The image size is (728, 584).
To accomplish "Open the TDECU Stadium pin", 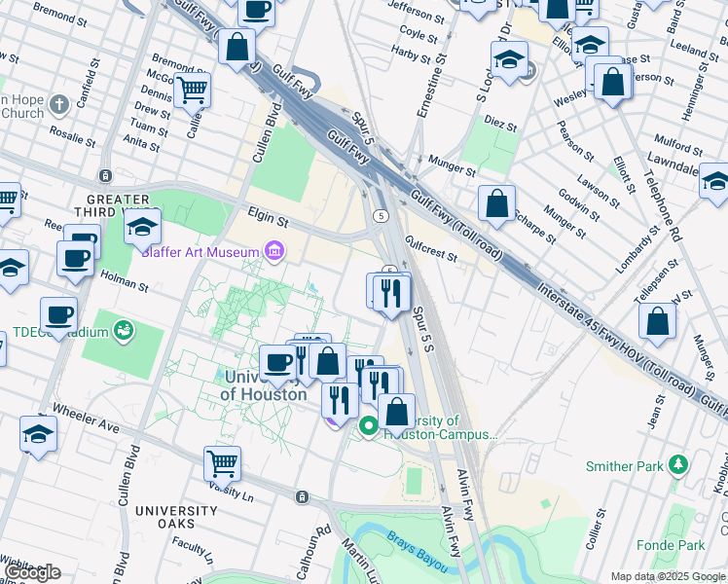I will click(x=122, y=331).
